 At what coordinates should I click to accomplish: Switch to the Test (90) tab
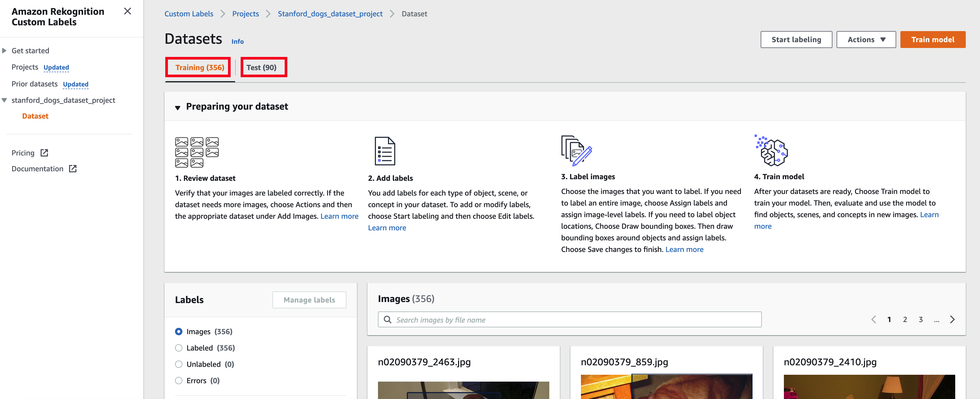tap(261, 67)
